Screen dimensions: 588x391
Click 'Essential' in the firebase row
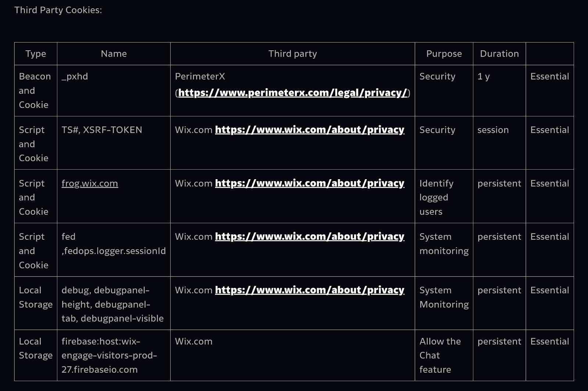click(550, 341)
